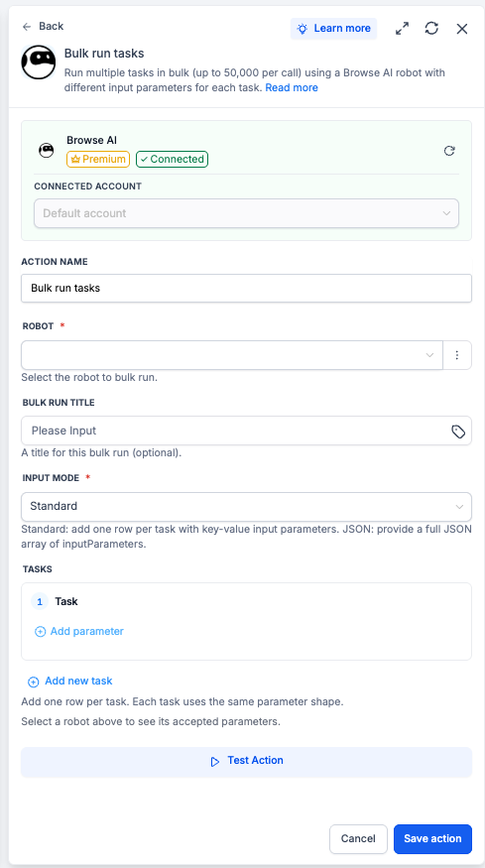Run Test Action
Image resolution: width=485 pixels, height=868 pixels.
[x=246, y=762]
